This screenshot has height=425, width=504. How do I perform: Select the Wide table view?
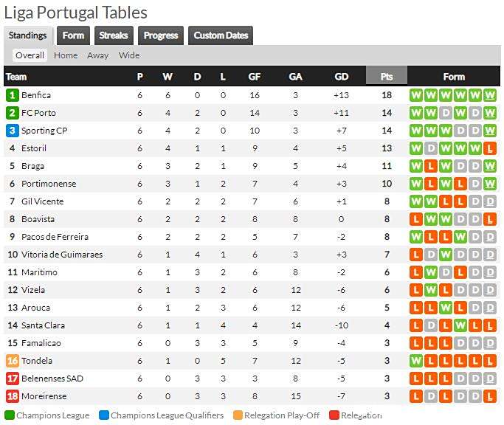click(129, 55)
